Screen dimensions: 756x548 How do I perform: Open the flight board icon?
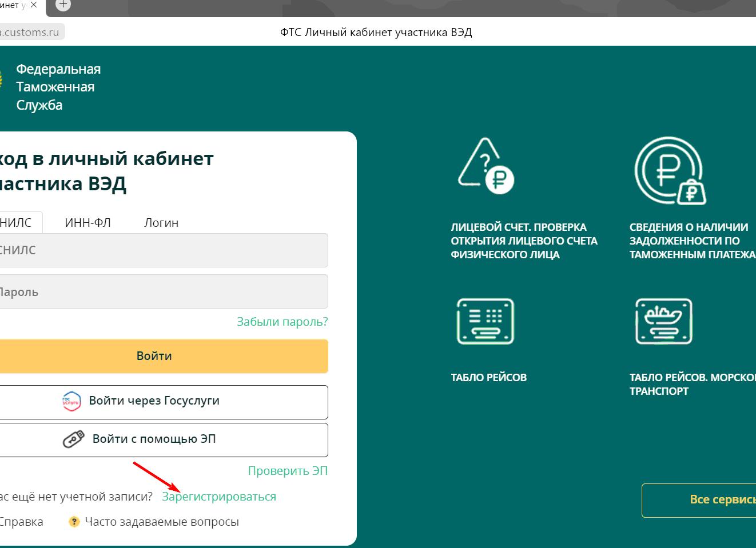tap(486, 321)
